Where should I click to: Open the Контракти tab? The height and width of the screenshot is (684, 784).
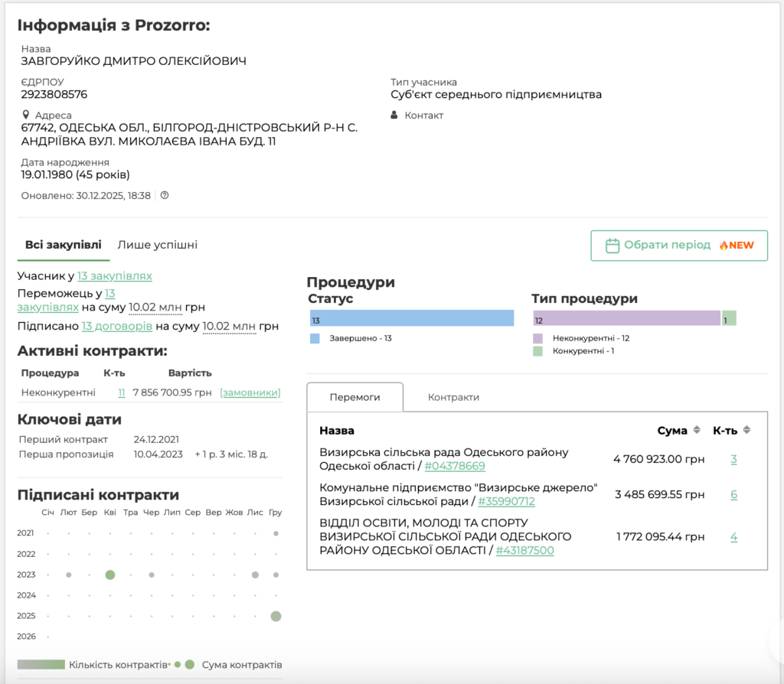click(x=453, y=397)
